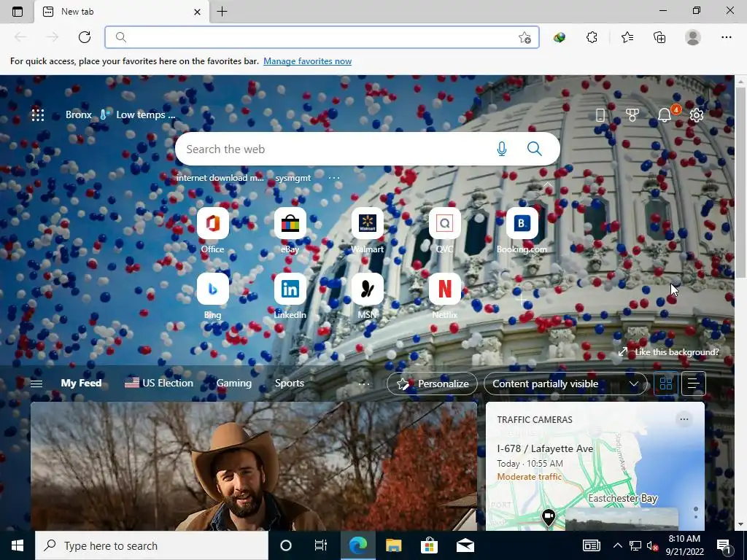
Task: Open the Extensions puzzle icon
Action: (x=592, y=37)
